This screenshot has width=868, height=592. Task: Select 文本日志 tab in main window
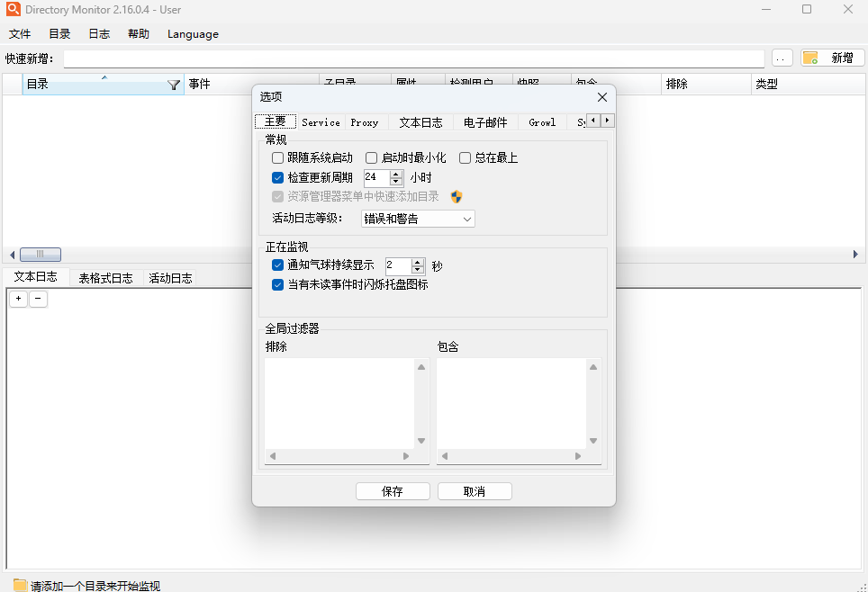point(36,276)
